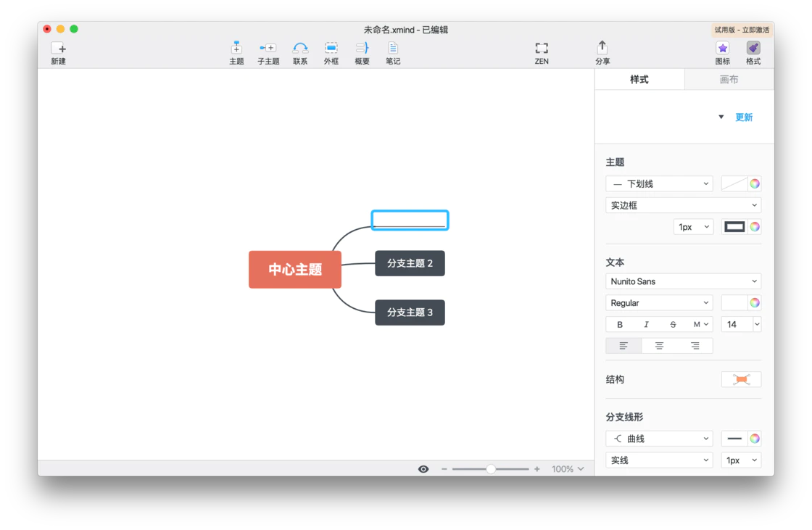Switch to the 画布 tab
The width and height of the screenshot is (812, 530).
click(x=729, y=79)
